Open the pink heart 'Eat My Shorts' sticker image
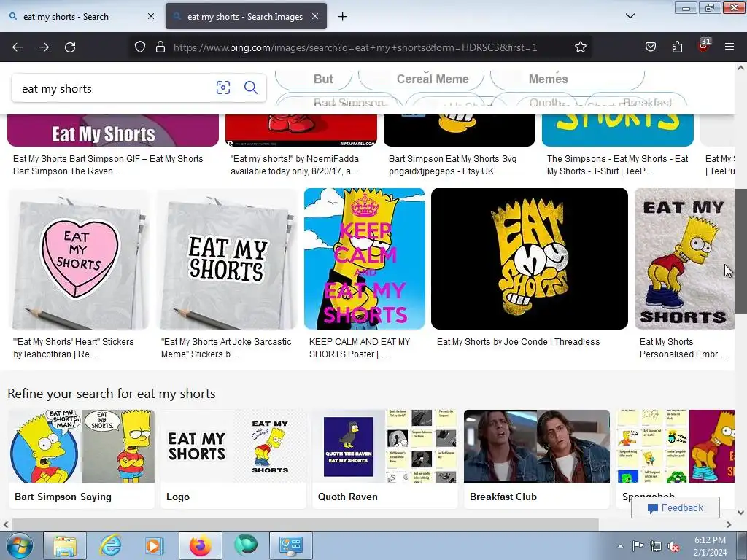The height and width of the screenshot is (560, 747). pos(79,259)
